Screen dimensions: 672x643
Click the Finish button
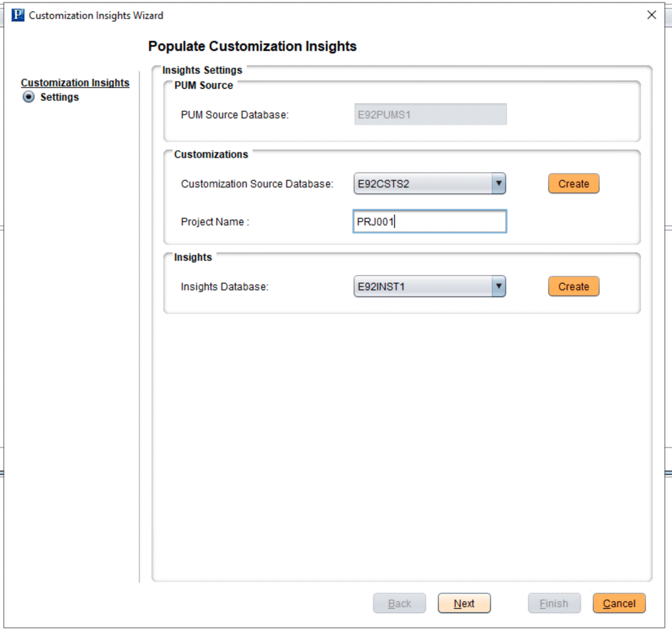(x=554, y=603)
